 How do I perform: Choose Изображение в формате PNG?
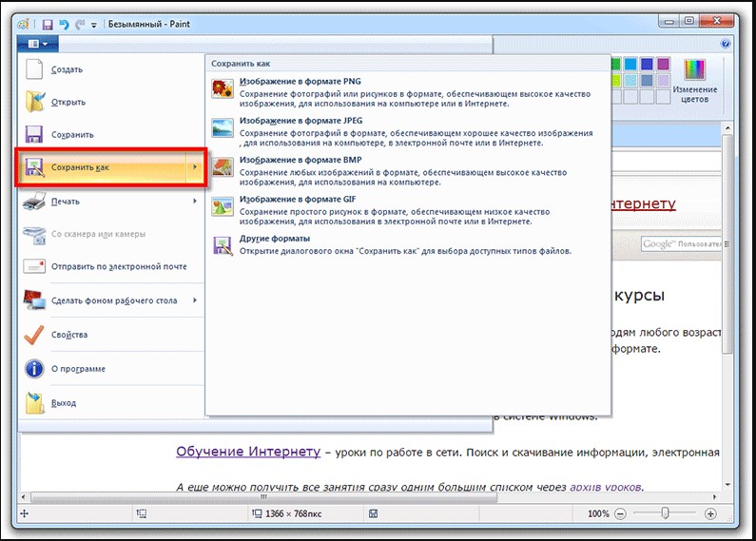click(407, 92)
